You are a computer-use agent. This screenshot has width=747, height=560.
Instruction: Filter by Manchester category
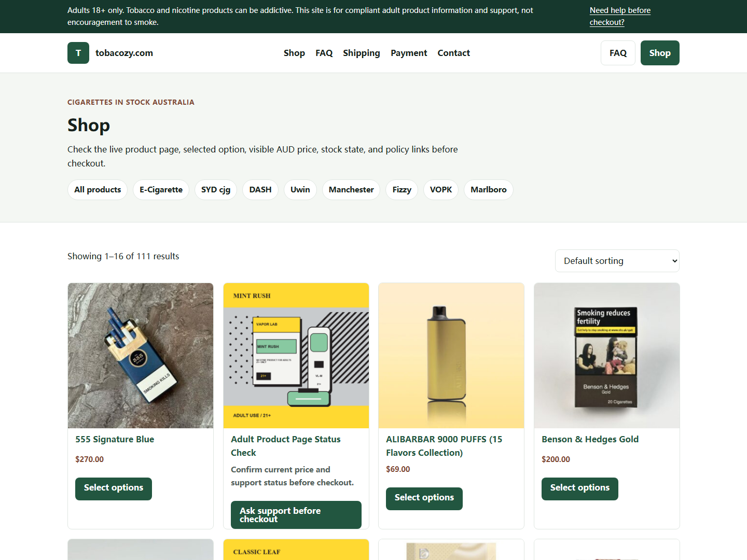tap(351, 190)
